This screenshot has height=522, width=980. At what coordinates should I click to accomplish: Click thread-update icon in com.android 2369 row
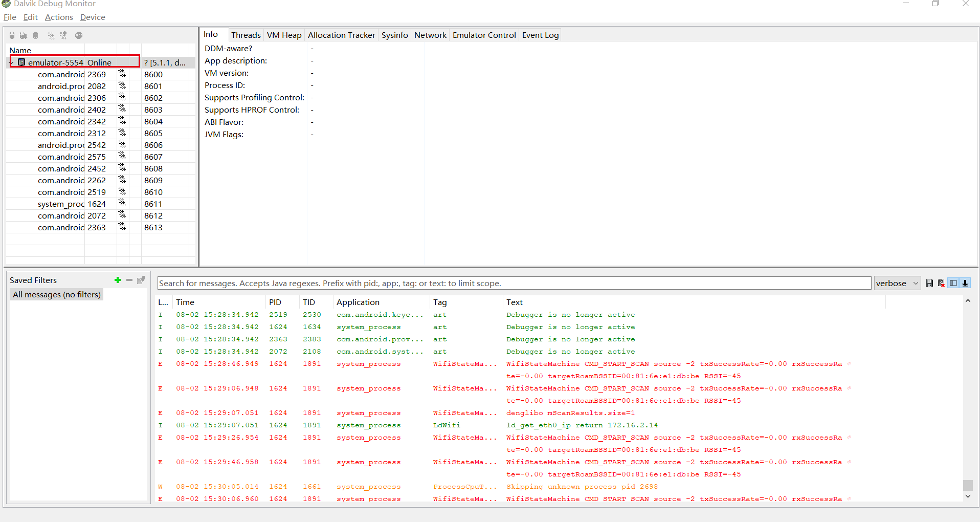(x=122, y=73)
